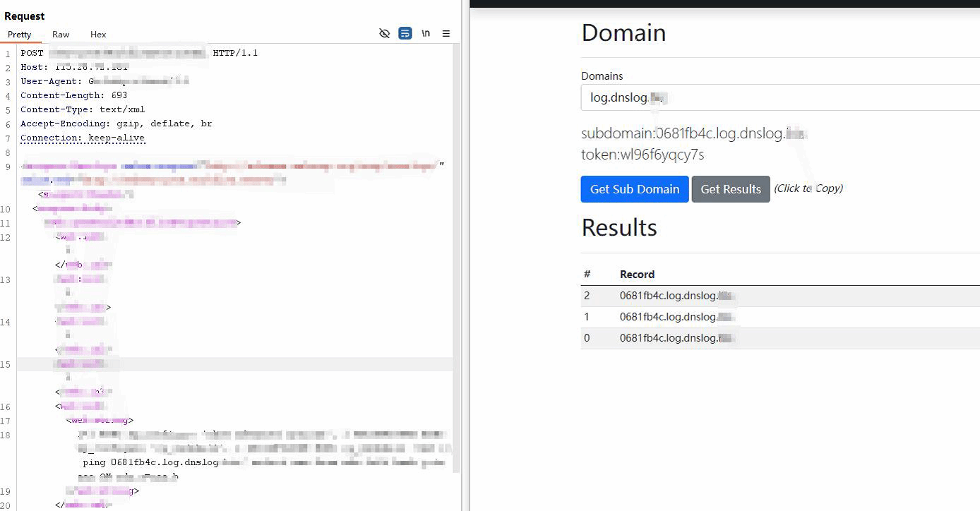Viewport: 980px width, 511px height.
Task: Switch to the Raw tab
Action: (61, 35)
